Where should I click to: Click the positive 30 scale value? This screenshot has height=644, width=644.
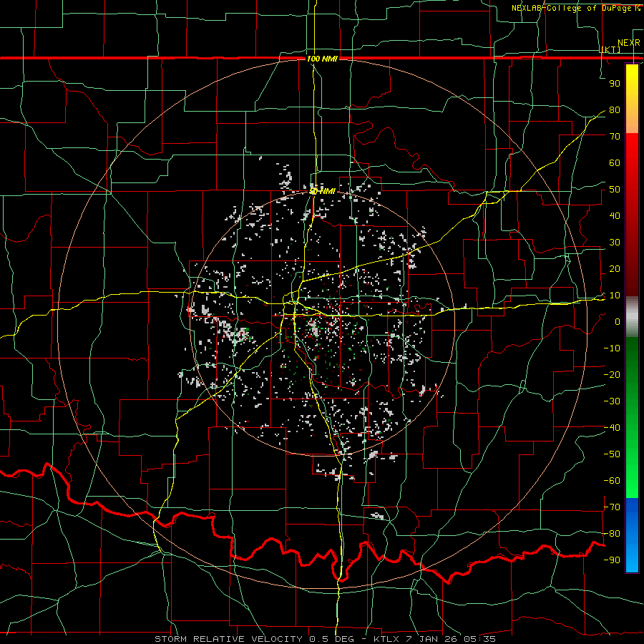615,243
